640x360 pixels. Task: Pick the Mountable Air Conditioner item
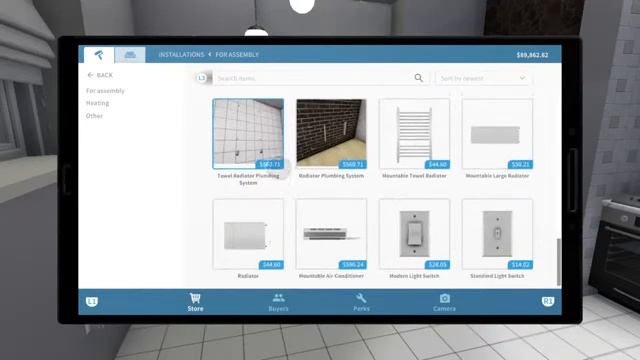(331, 234)
